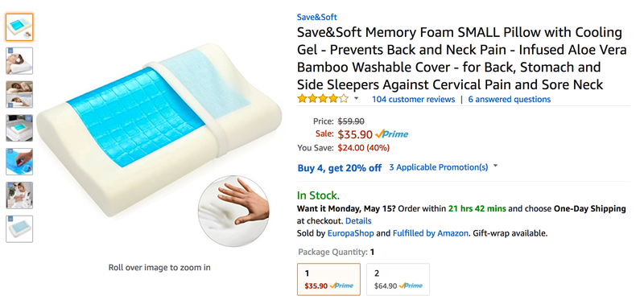Show thumbnail of pillow on bed
The image size is (644, 304).
pyautogui.click(x=19, y=128)
